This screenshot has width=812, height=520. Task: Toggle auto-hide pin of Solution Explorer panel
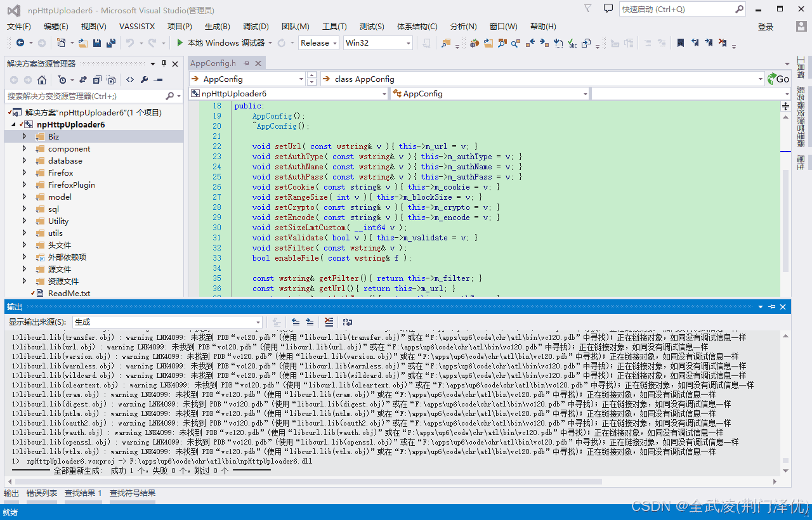click(x=164, y=63)
